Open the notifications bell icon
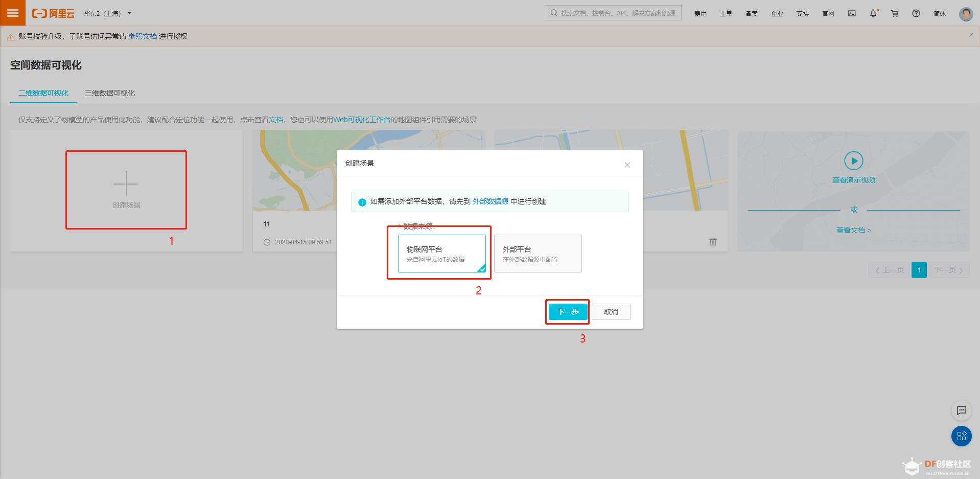Image resolution: width=980 pixels, height=479 pixels. click(873, 13)
